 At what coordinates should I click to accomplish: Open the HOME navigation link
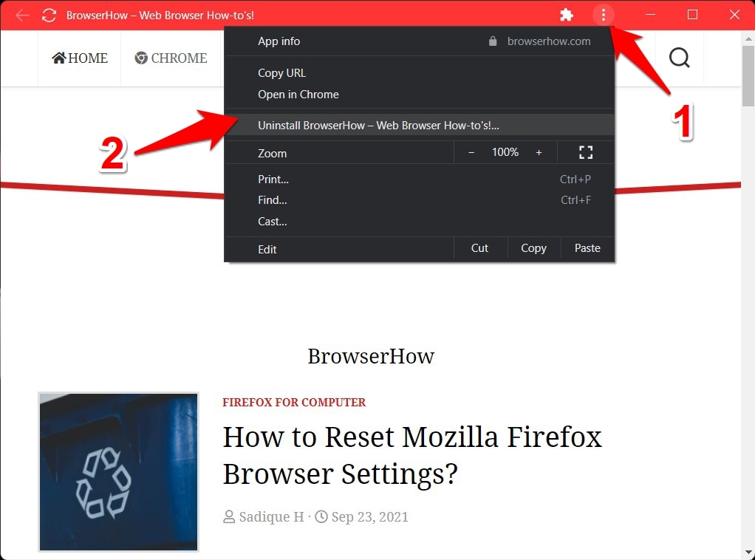80,58
